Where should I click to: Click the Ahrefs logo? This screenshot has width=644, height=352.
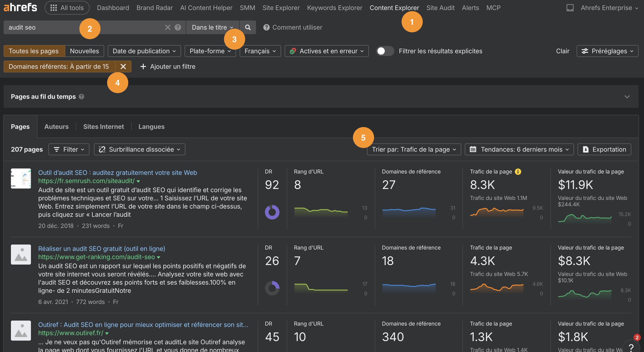click(20, 8)
